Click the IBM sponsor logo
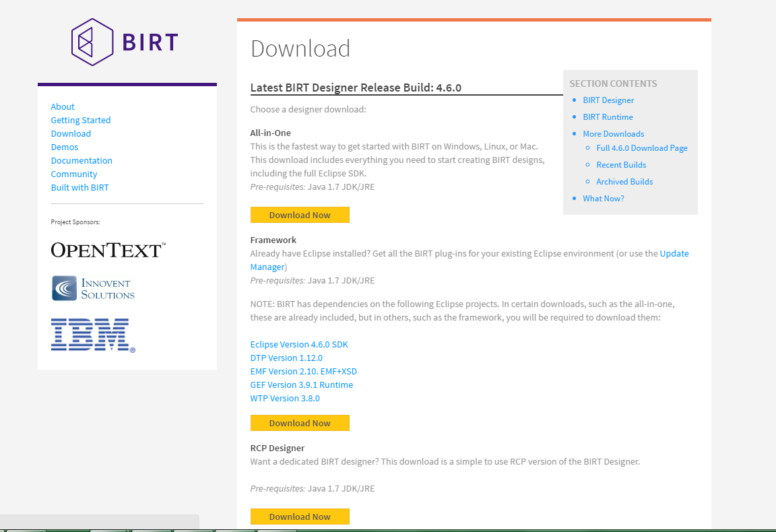 [x=92, y=334]
